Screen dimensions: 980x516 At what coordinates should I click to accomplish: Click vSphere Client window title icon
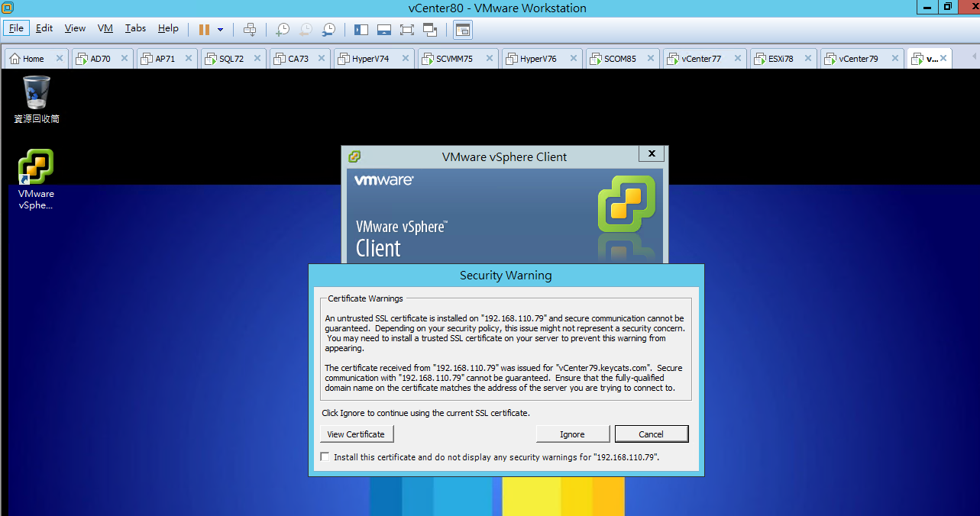point(354,156)
